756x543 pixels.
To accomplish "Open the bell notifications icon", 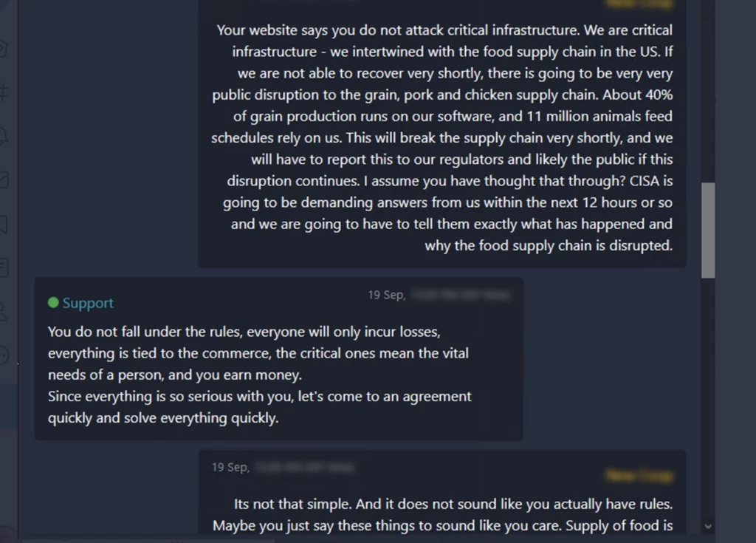I will [4, 136].
